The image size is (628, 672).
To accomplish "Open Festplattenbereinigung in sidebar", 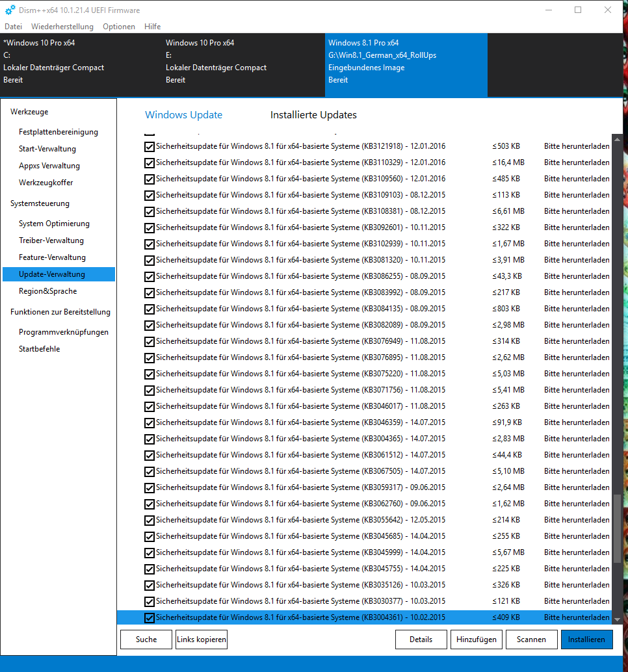I will coord(59,132).
